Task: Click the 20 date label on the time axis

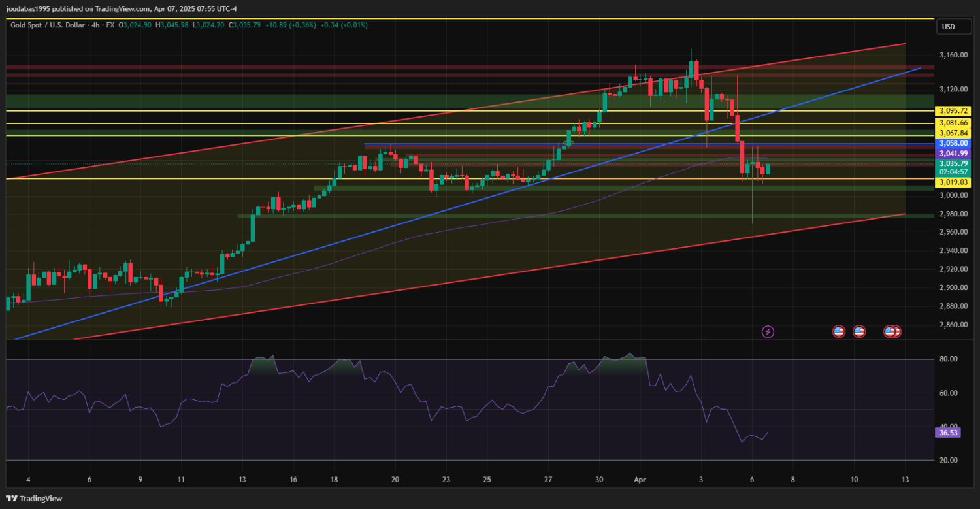Action: coord(395,479)
